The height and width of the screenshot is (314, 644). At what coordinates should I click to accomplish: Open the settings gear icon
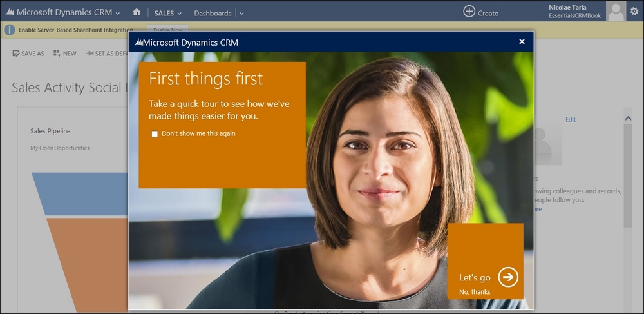(634, 12)
